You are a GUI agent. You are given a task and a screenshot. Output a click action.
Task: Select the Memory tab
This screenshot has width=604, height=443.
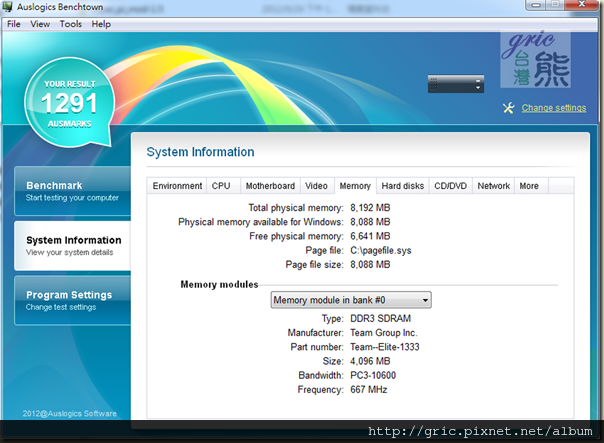click(355, 186)
